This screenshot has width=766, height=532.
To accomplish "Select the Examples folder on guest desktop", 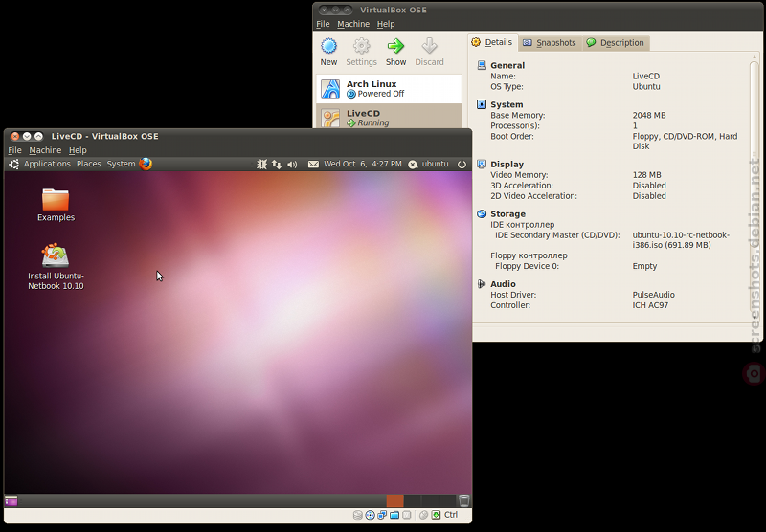I will click(56, 205).
